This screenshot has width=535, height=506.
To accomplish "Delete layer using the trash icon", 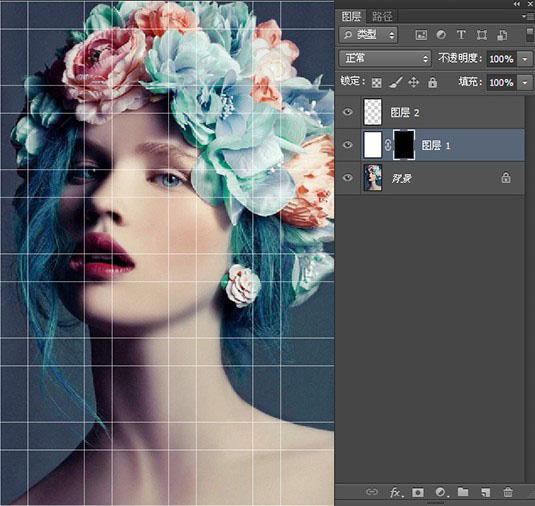I will 508,492.
